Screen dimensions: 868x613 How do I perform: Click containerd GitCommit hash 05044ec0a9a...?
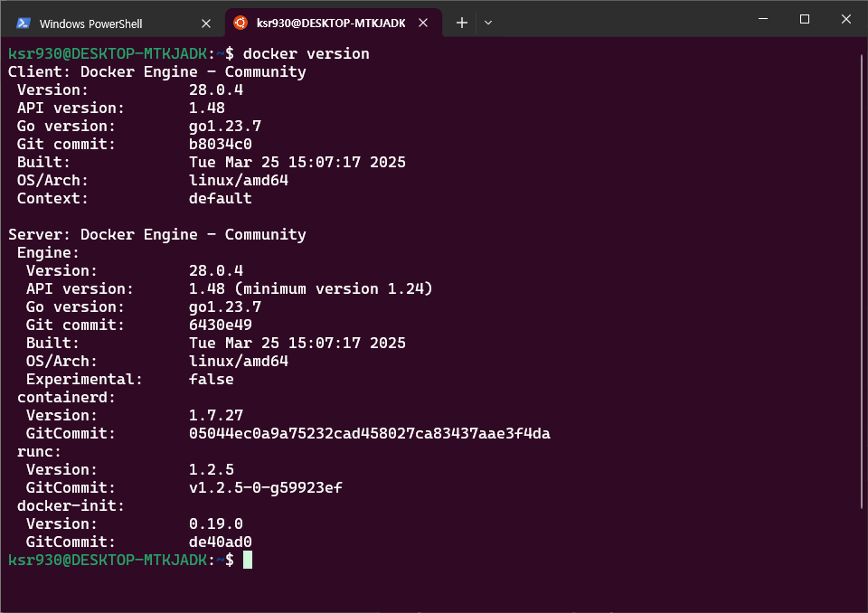370,434
